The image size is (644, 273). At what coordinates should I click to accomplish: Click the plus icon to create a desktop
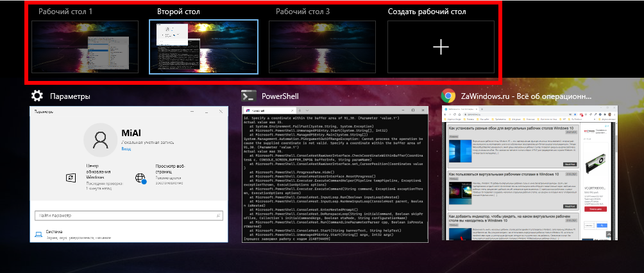[441, 47]
